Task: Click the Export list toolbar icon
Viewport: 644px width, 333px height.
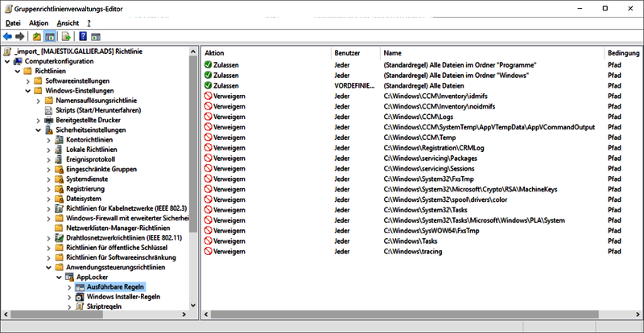Action: [66, 37]
